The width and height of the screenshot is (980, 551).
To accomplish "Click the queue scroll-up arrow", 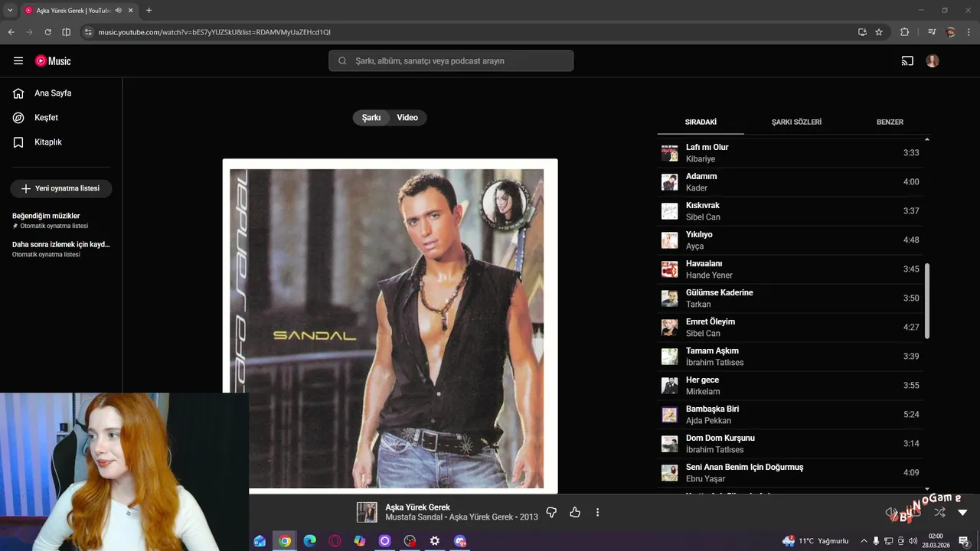I will click(927, 139).
